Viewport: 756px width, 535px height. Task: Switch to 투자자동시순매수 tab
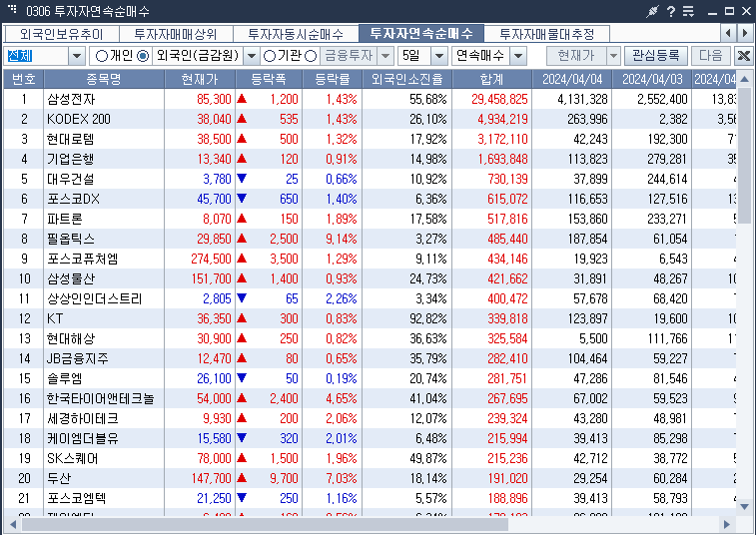[x=296, y=34]
